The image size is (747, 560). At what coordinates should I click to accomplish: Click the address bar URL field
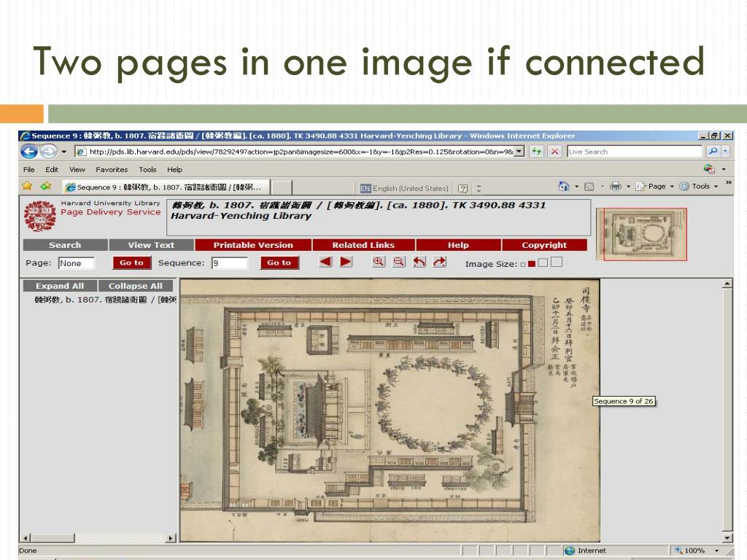(300, 152)
